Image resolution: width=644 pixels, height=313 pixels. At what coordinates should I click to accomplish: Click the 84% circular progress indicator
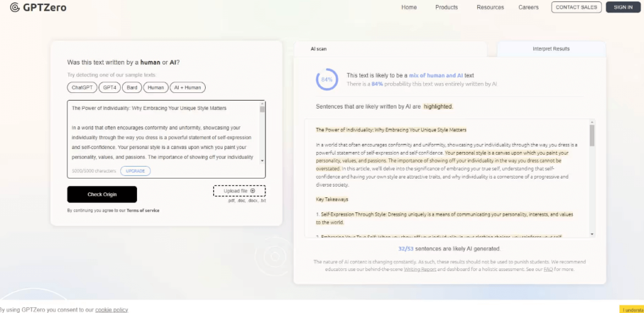[326, 80]
